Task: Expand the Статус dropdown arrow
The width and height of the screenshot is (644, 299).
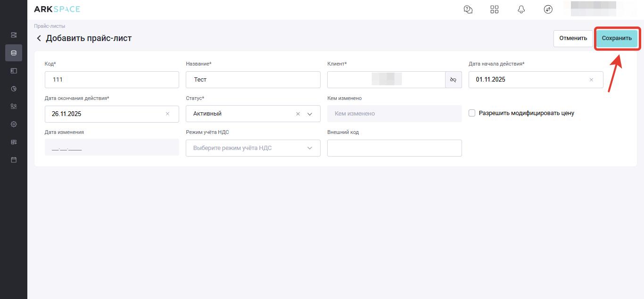Action: 310,114
